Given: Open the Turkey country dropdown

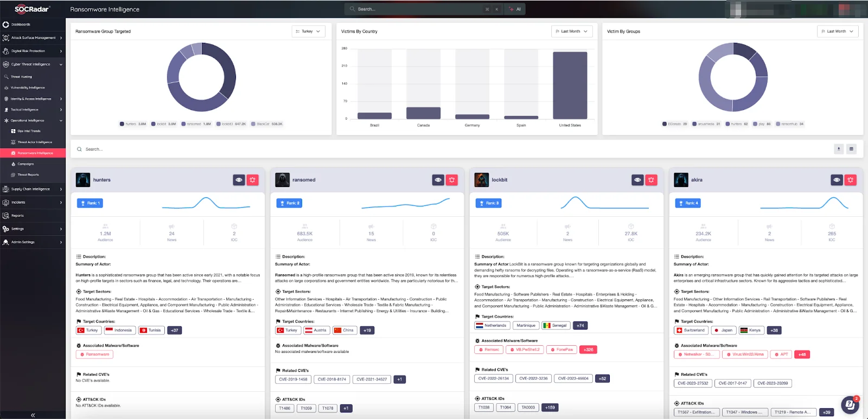Looking at the screenshot, I should point(308,31).
